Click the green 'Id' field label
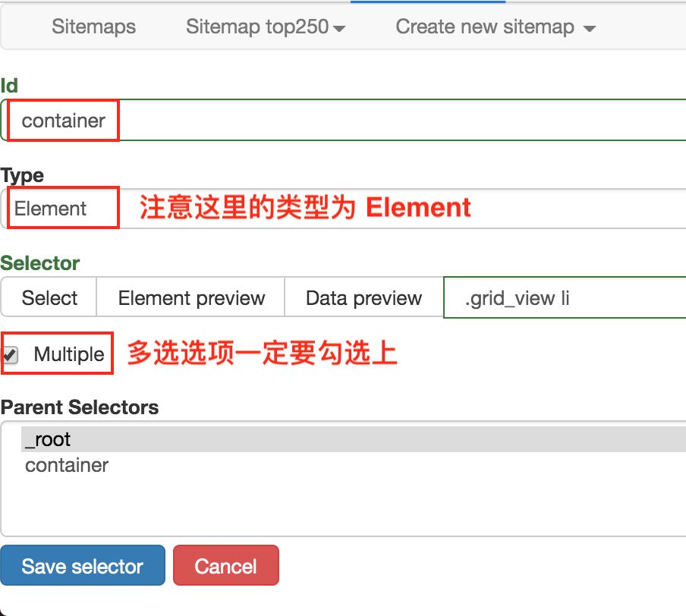This screenshot has height=616, width=686. click(x=9, y=86)
